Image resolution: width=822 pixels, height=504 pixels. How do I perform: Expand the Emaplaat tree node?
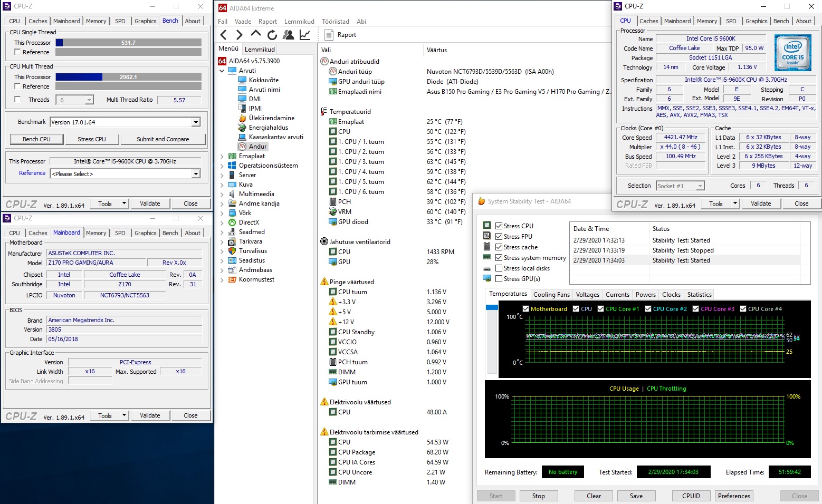[x=222, y=156]
